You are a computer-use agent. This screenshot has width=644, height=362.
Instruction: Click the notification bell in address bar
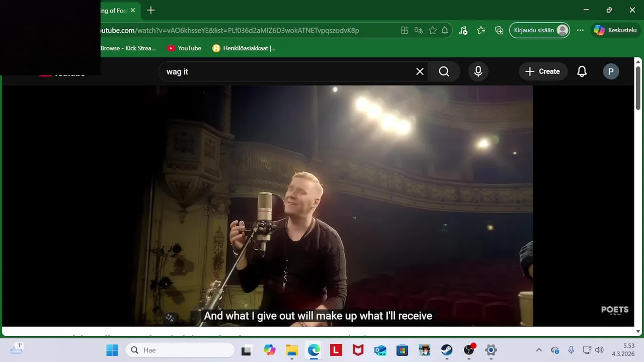445,30
